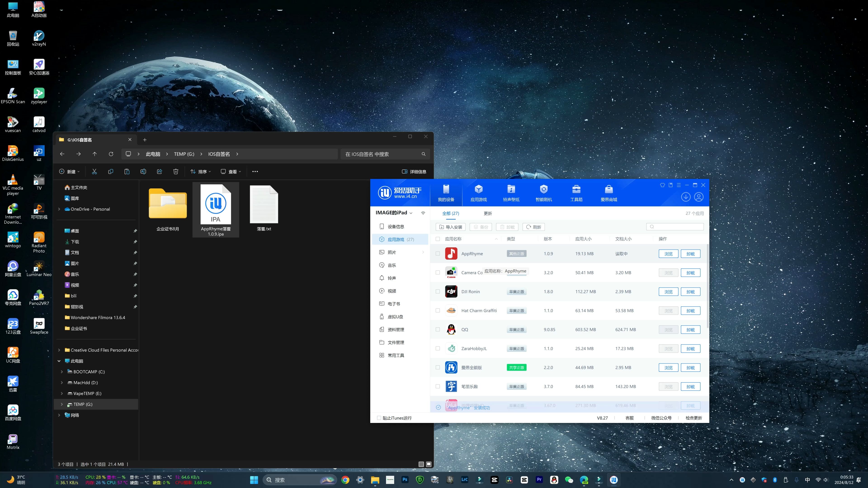
Task: Click the 导入安装 button
Action: 451,227
